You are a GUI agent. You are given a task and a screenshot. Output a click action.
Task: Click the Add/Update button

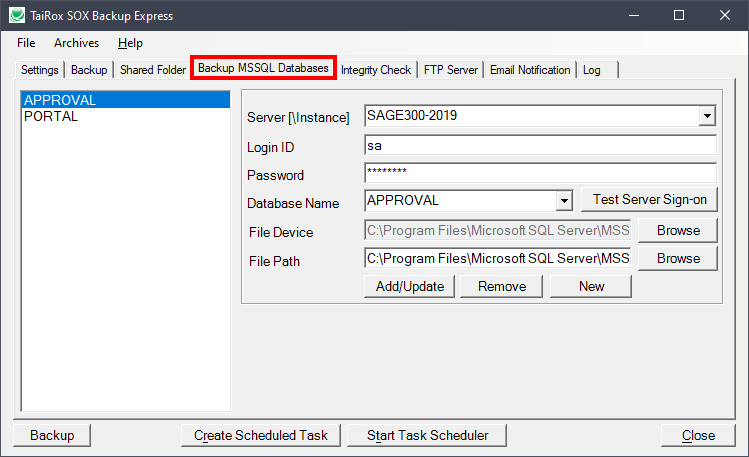pyautogui.click(x=409, y=286)
